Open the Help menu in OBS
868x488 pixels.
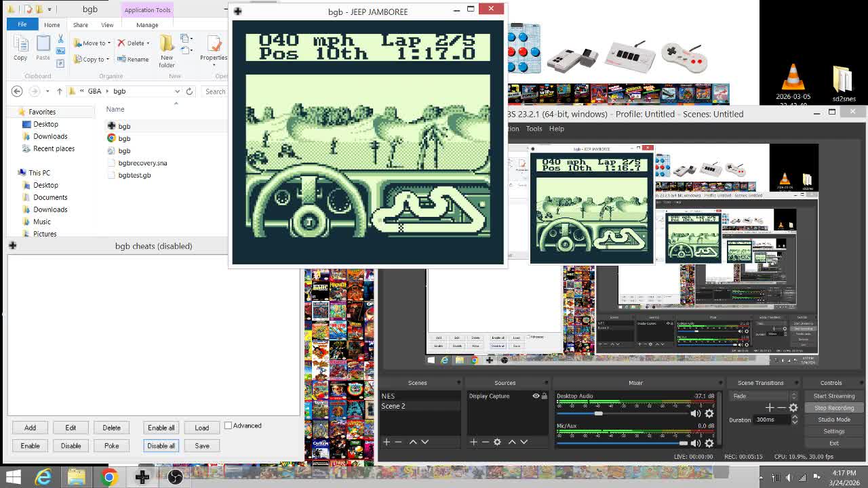click(556, 129)
